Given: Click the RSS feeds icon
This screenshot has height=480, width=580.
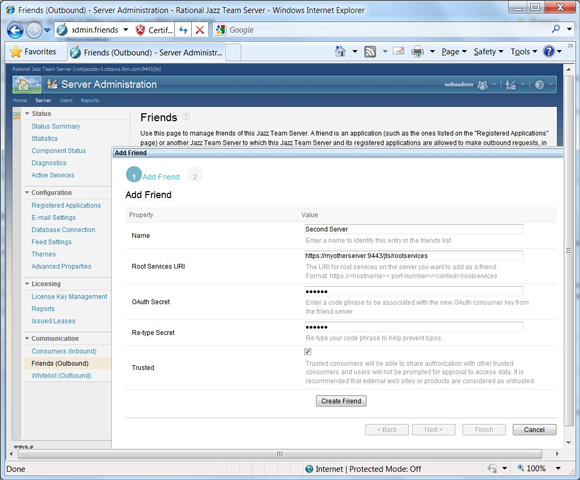Looking at the screenshot, I should (370, 52).
